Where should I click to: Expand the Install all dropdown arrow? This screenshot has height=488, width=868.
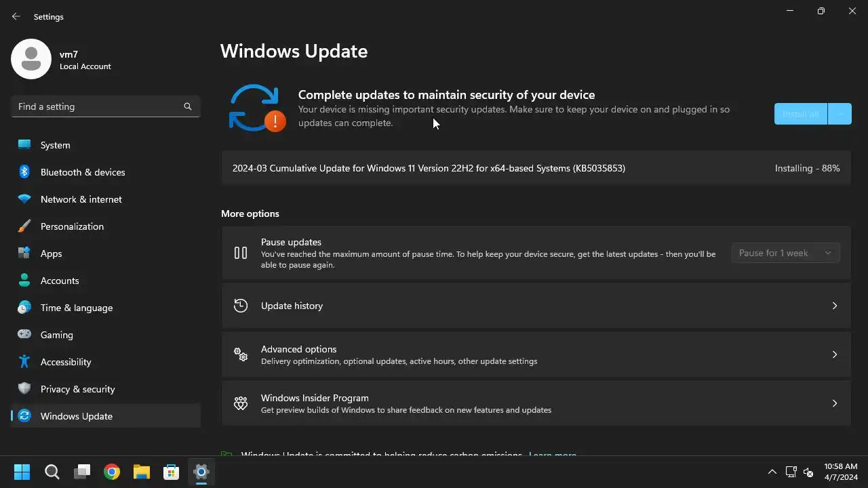840,114
